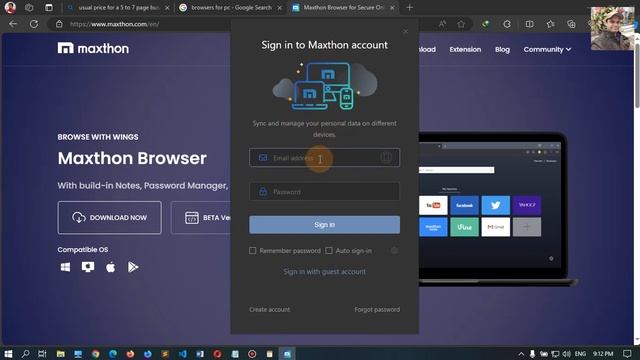The image size is (640, 360).
Task: Click the 9:12 PM clock
Action: click(603, 354)
